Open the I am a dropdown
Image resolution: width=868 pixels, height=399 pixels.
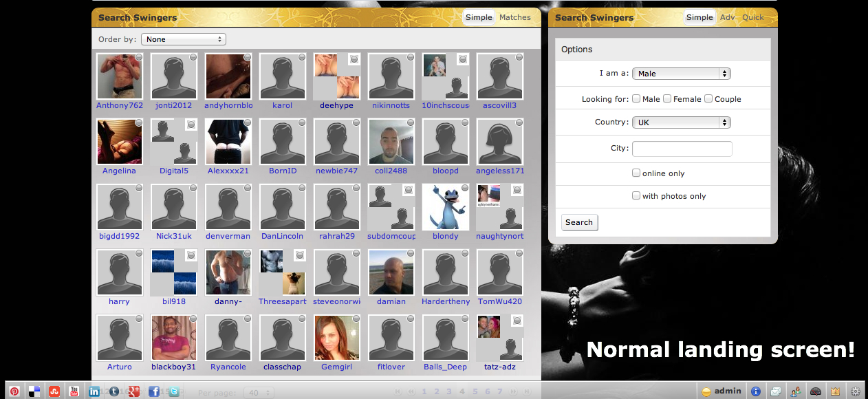tap(681, 74)
